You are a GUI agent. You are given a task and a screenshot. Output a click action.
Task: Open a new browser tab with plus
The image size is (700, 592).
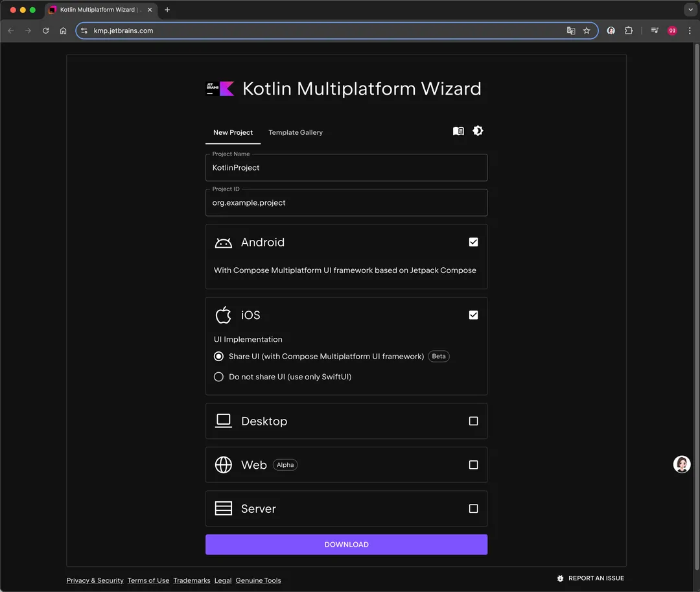pos(167,9)
